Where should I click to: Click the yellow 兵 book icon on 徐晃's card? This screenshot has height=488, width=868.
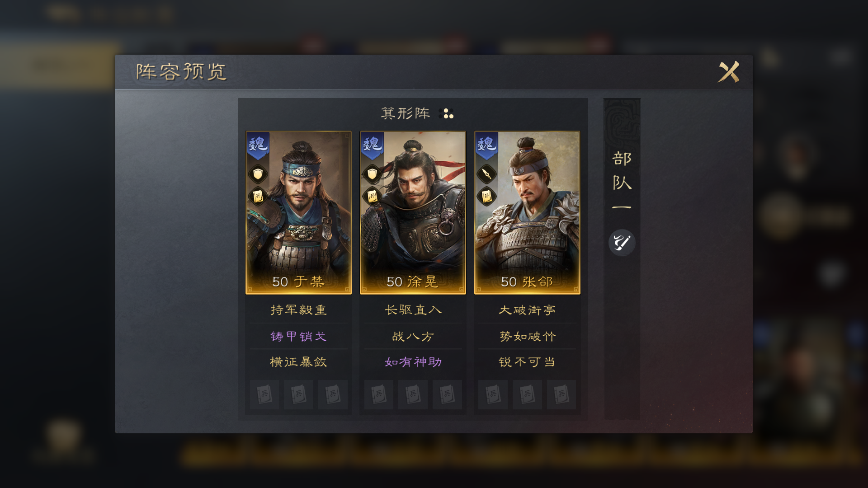pyautogui.click(x=372, y=197)
